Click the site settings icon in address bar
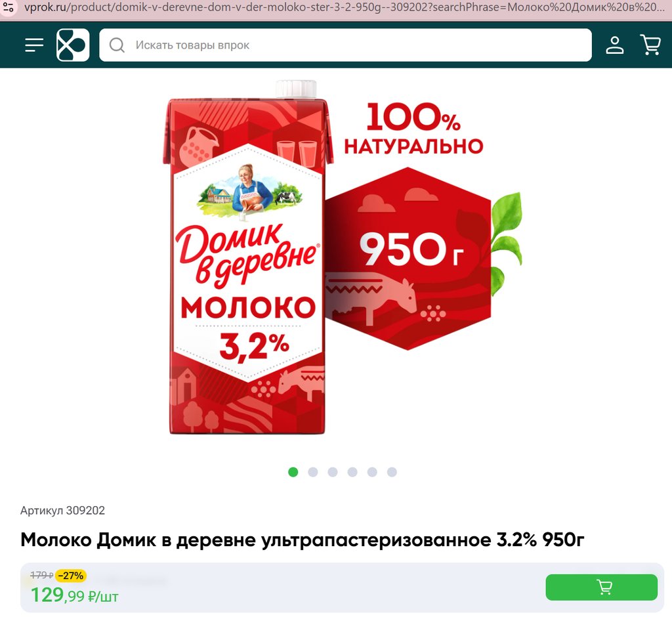Screen dimensions: 672x617 point(8,7)
